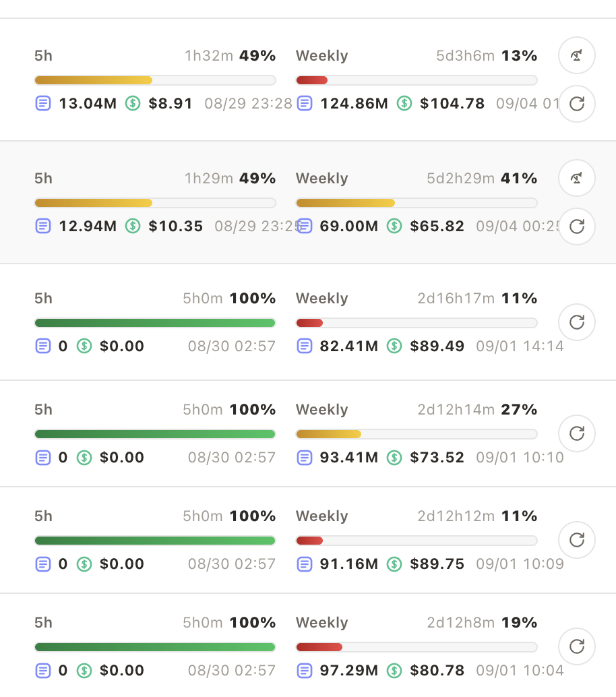Click the Weekly label with 2d12h12m remaining

pyautogui.click(x=321, y=516)
